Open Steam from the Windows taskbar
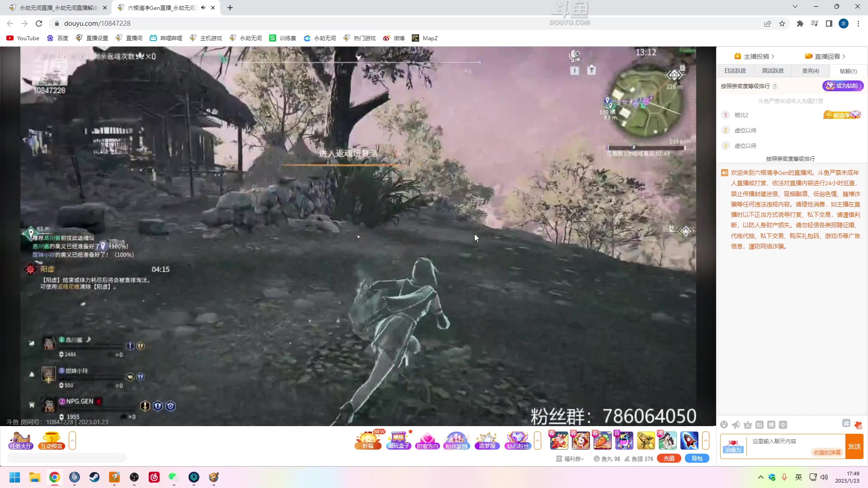The height and width of the screenshot is (488, 868). tap(94, 477)
